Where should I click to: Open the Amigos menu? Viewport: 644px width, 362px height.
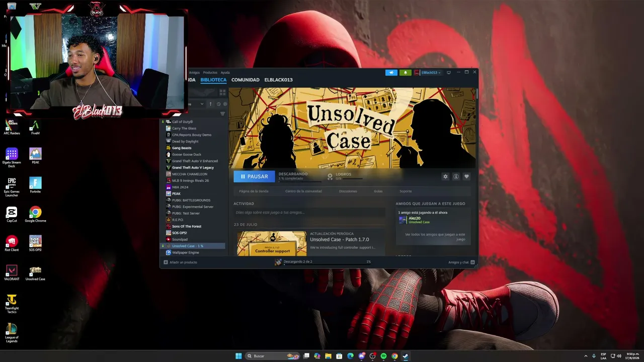point(194,72)
